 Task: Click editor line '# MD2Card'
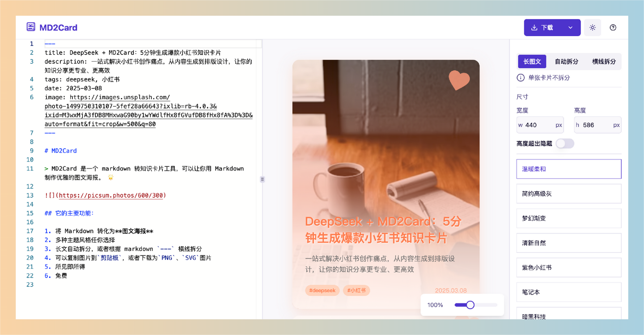coord(61,151)
